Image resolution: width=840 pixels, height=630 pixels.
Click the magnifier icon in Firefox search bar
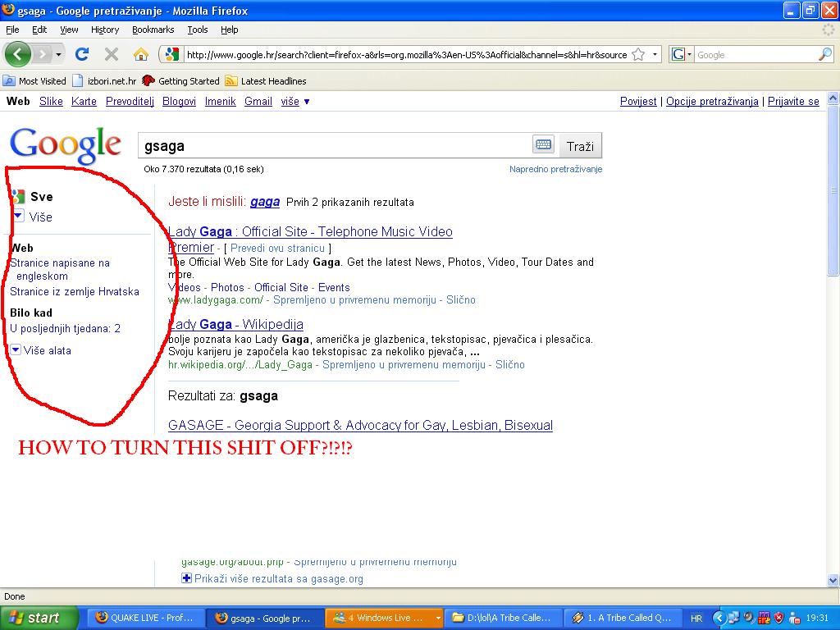click(x=824, y=55)
